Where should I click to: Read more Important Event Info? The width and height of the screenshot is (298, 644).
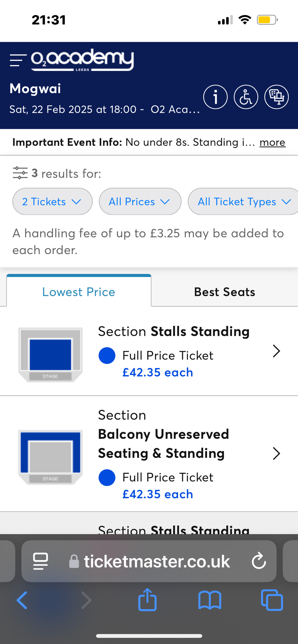tap(272, 142)
